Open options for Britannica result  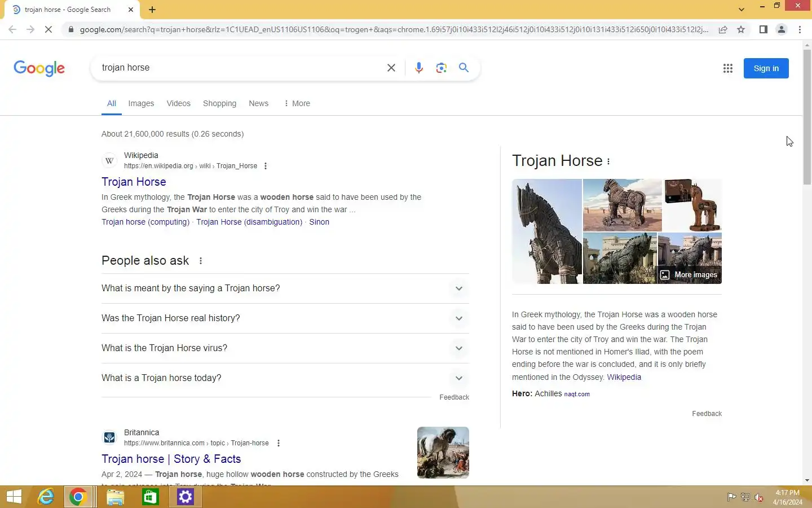pos(279,443)
